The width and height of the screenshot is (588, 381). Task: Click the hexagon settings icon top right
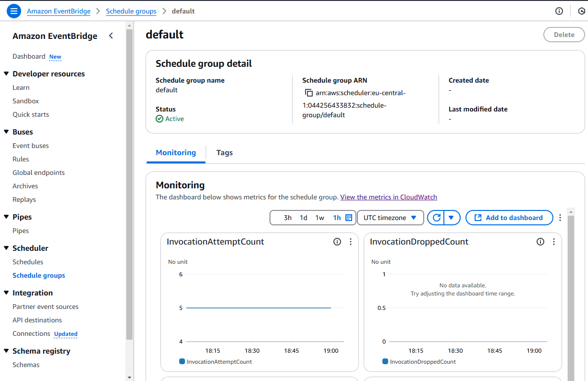pos(581,11)
